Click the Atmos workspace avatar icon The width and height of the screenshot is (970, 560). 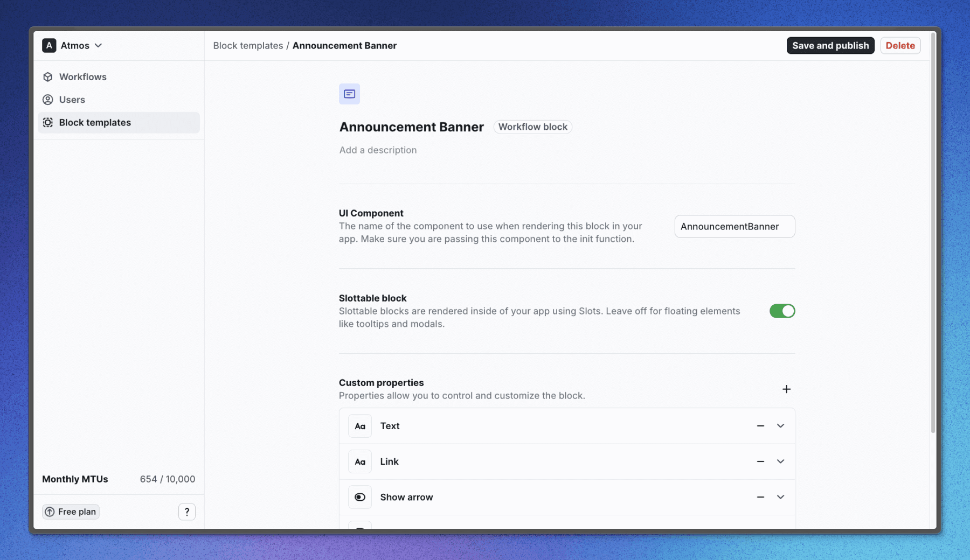tap(49, 46)
